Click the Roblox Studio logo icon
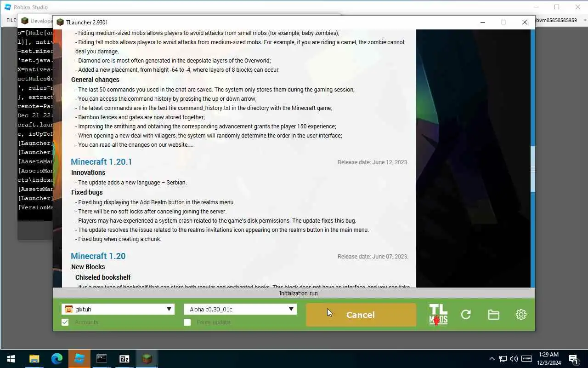 [8, 7]
